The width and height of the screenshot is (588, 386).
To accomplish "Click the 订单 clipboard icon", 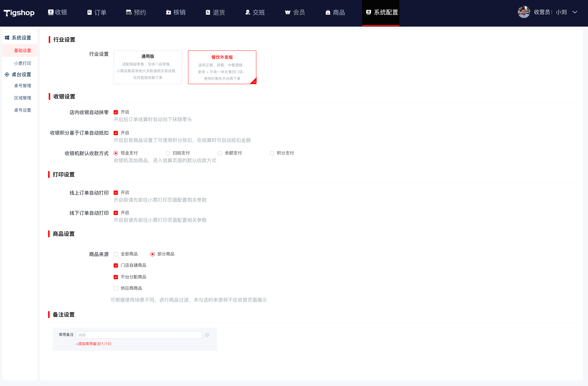I will click(x=89, y=12).
